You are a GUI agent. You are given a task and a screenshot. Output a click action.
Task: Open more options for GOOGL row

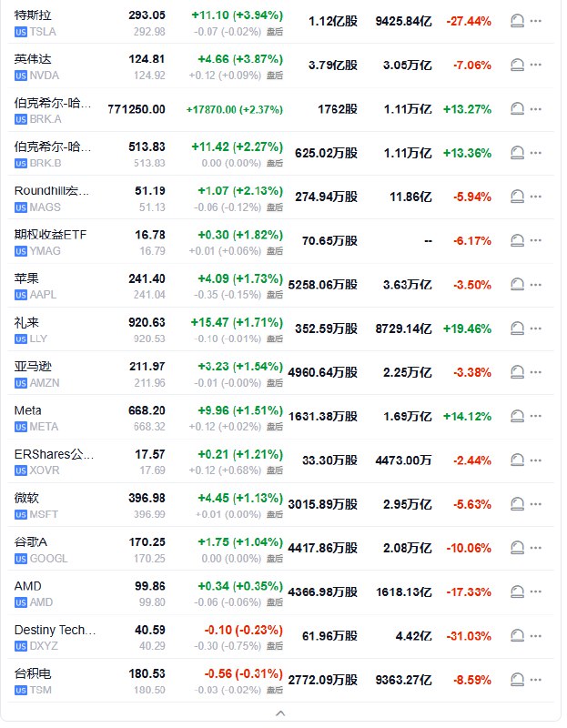536,549
